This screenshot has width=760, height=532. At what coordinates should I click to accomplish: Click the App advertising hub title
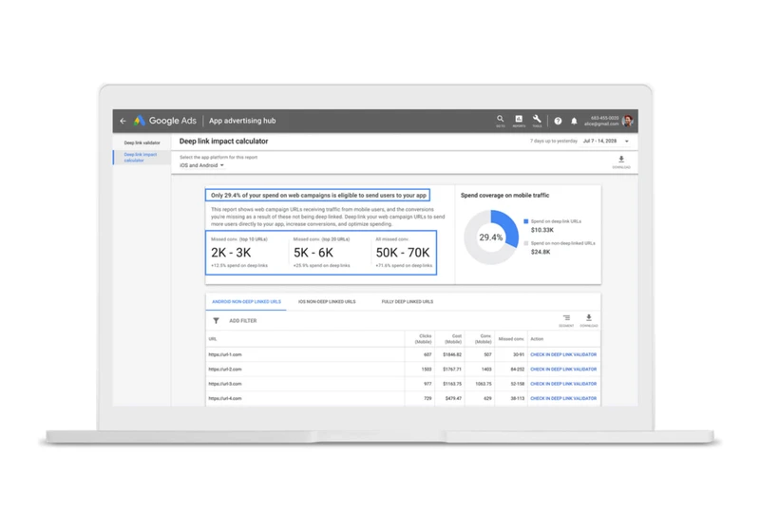coord(242,121)
